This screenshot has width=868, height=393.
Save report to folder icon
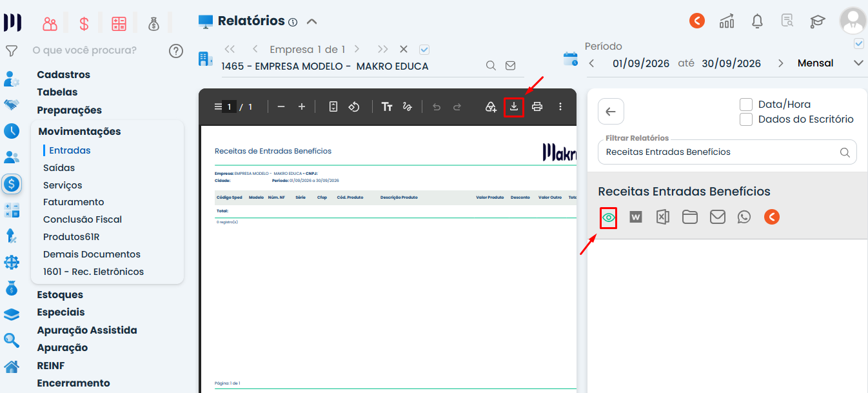(x=690, y=217)
